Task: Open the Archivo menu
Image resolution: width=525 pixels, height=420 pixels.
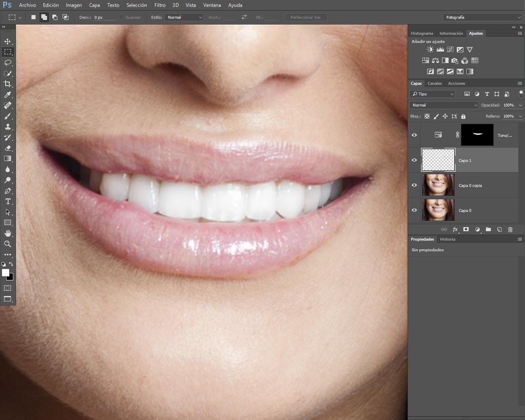Action: click(x=28, y=5)
